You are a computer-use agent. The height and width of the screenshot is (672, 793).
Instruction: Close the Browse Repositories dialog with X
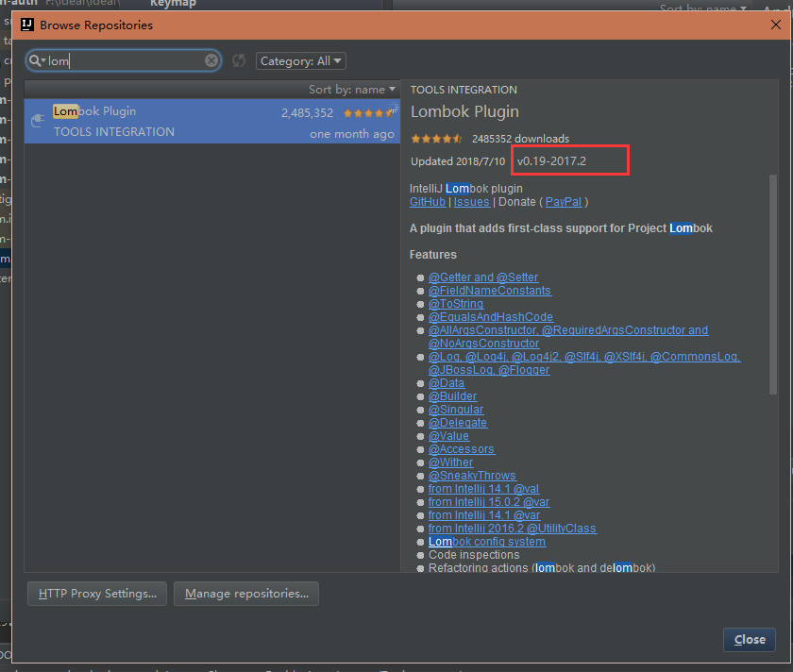(776, 25)
